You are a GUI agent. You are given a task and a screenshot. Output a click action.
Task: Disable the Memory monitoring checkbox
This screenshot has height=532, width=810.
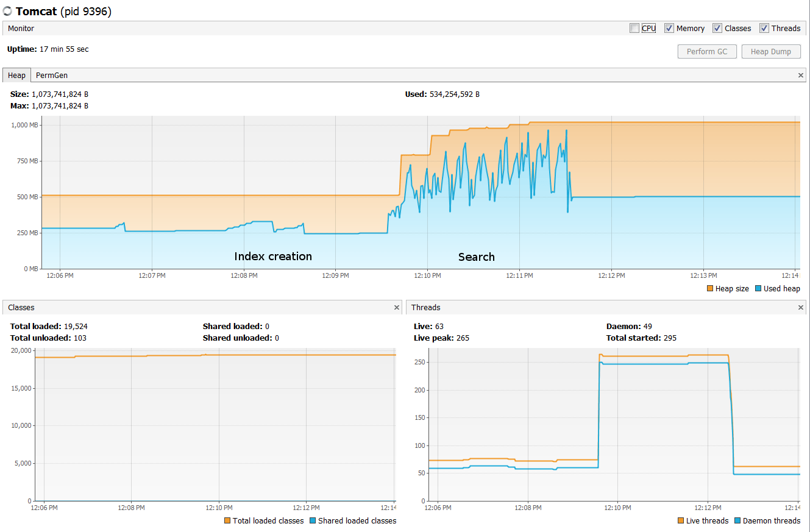[x=669, y=28]
